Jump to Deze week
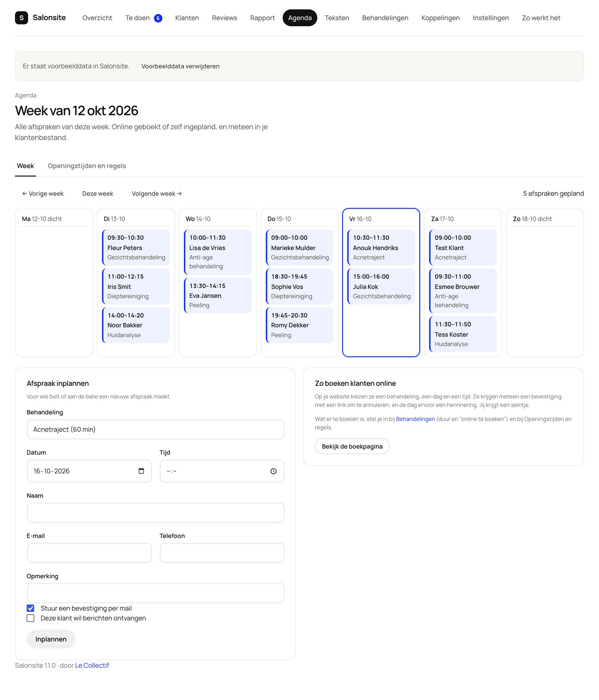This screenshot has height=700, width=599. point(98,194)
